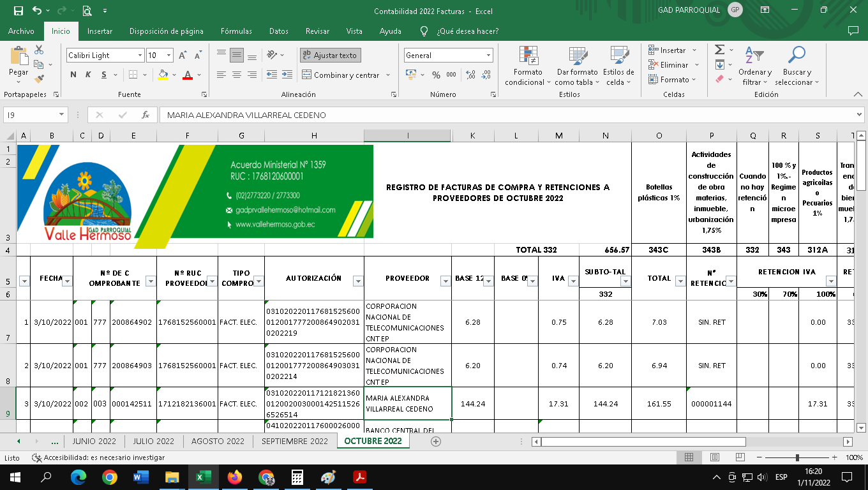Apply bold formatting with the N button
This screenshot has width=868, height=490.
click(73, 75)
